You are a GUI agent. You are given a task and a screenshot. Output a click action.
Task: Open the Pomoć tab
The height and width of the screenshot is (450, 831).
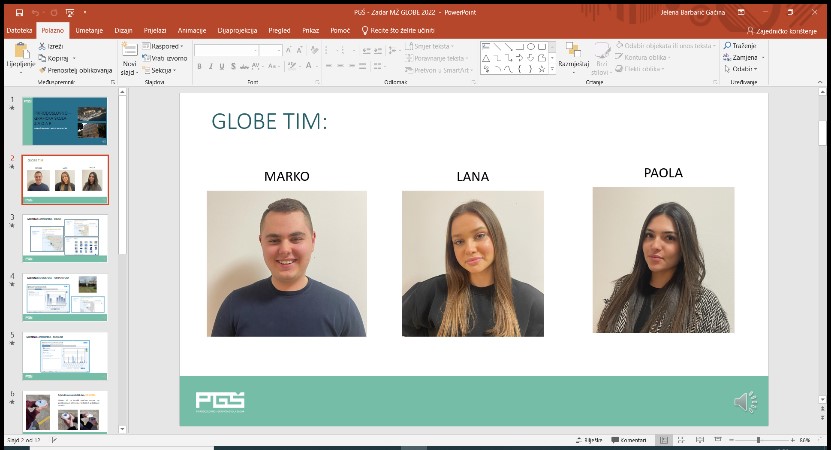(x=340, y=31)
